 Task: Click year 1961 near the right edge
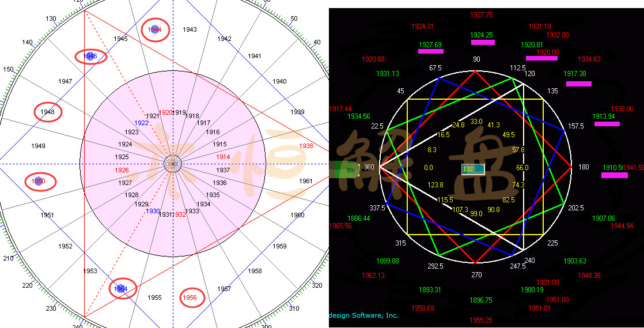point(305,181)
